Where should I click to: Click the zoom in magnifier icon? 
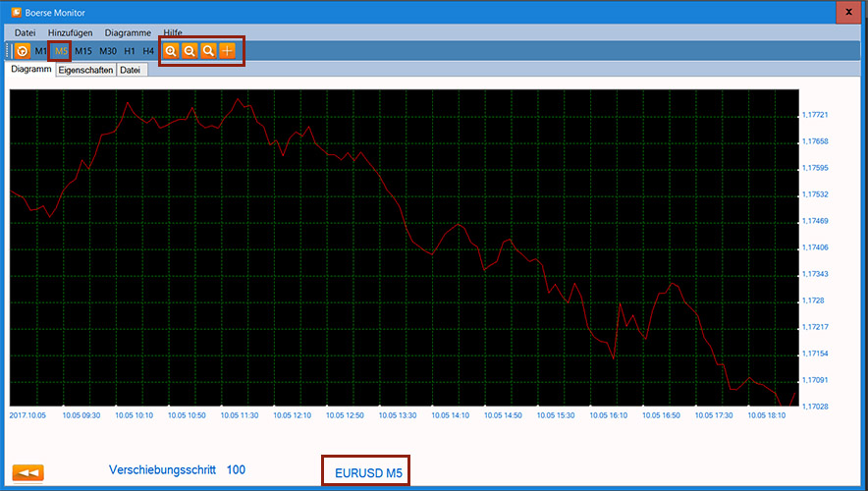tap(171, 50)
